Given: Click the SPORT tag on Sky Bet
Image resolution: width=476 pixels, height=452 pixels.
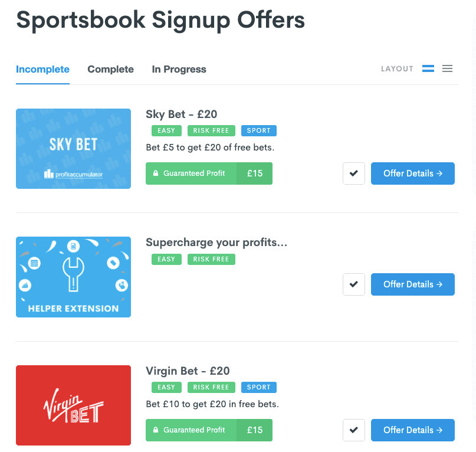Looking at the screenshot, I should pos(259,130).
